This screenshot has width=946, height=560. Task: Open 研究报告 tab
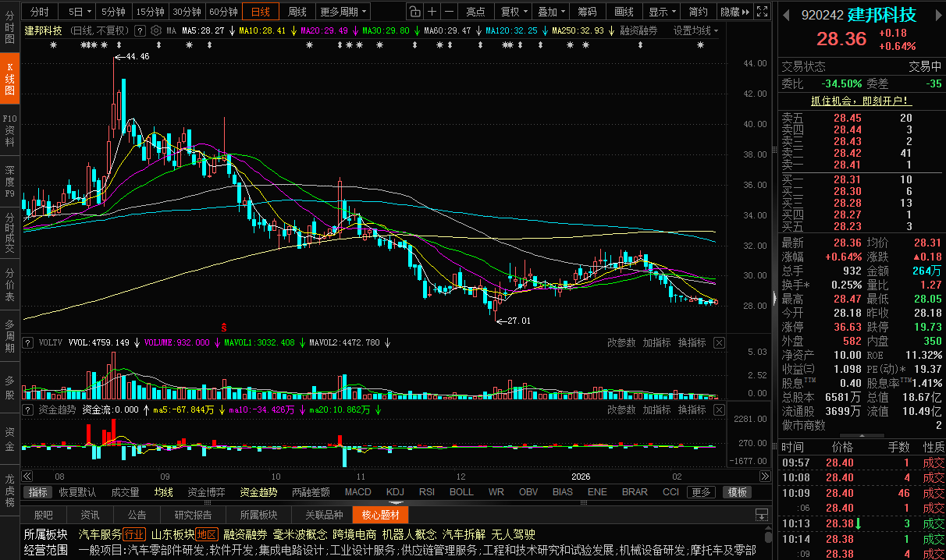193,515
